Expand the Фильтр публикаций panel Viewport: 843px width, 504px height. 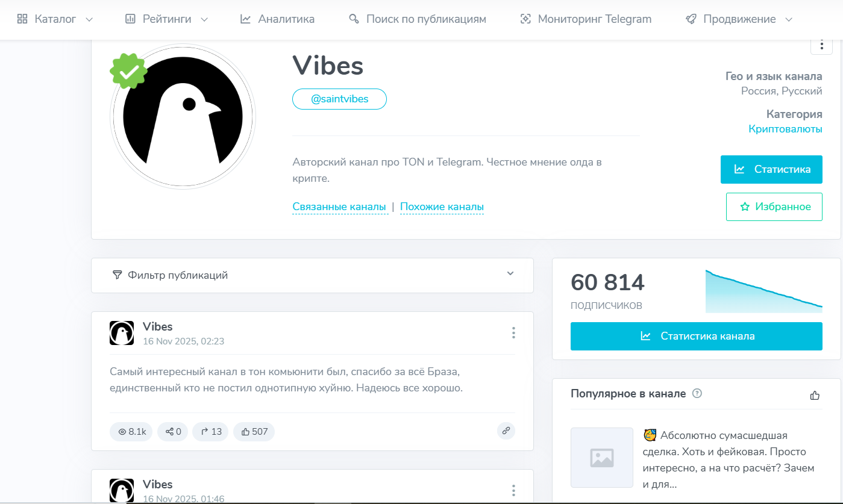pyautogui.click(x=312, y=275)
